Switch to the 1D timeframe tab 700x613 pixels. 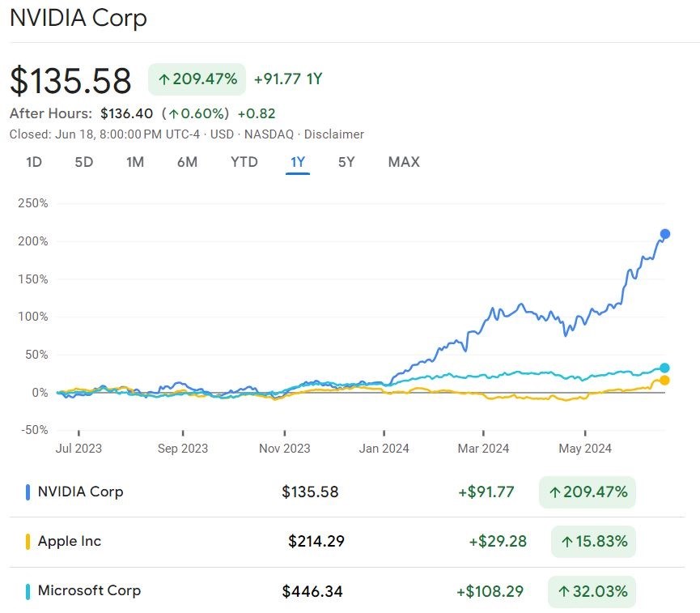[34, 162]
